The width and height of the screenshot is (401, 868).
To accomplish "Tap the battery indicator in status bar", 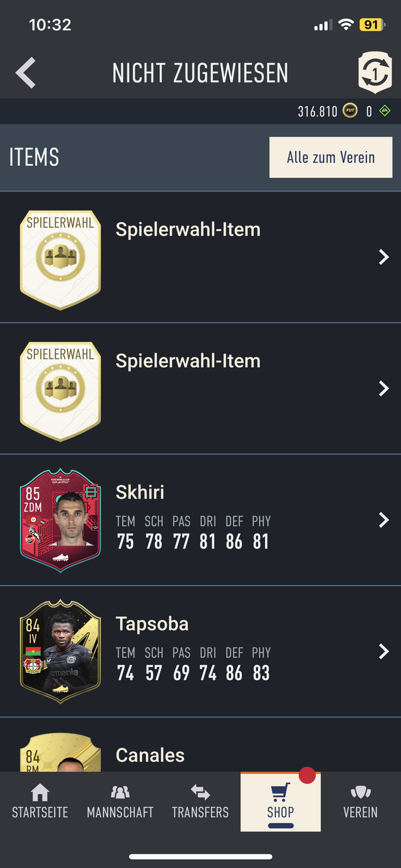I will point(372,25).
